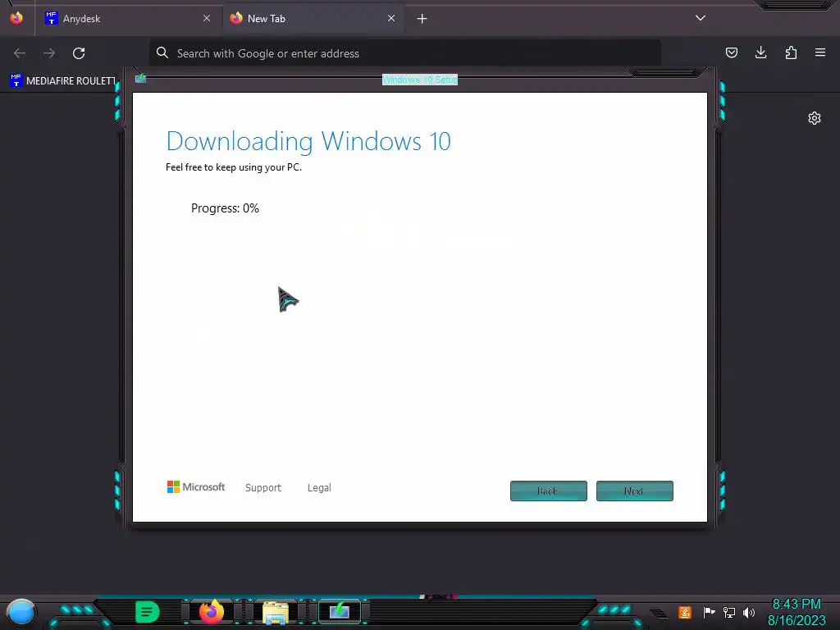Open the Support link in setup
840x630 pixels.
(x=263, y=487)
